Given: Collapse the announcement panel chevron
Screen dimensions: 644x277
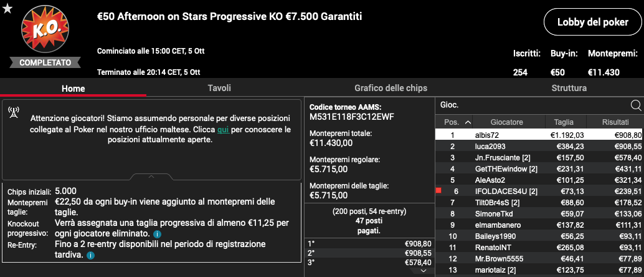Looking at the screenshot, I should pos(151,177).
